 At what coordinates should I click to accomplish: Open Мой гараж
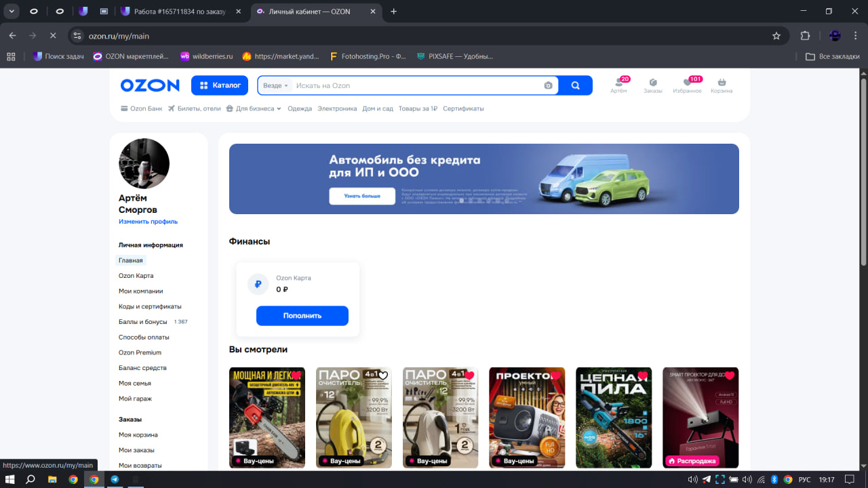[x=136, y=399]
